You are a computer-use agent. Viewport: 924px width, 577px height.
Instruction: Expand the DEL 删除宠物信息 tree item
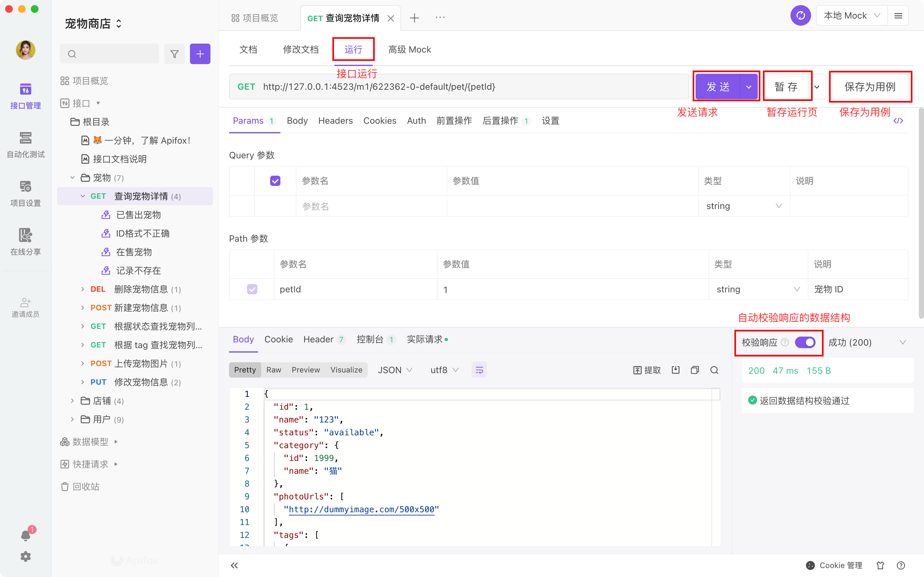(x=83, y=289)
